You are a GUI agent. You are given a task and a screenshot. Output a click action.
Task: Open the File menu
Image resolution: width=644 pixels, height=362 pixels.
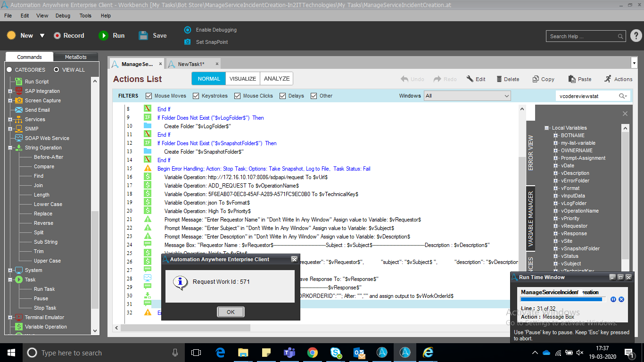(8, 16)
